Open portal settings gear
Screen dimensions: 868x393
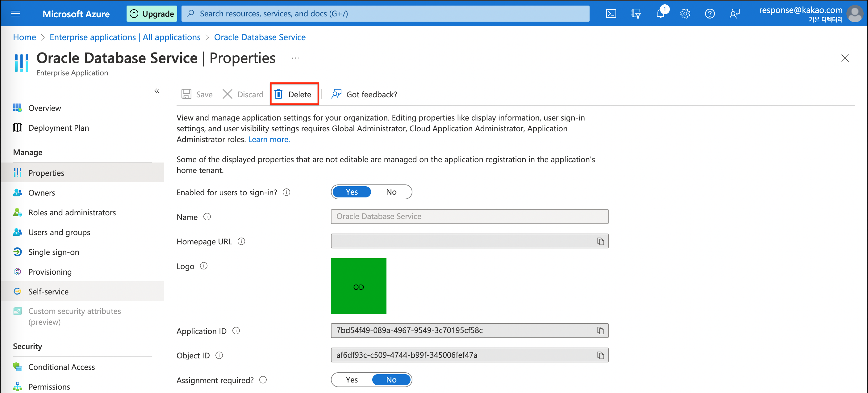(x=685, y=14)
